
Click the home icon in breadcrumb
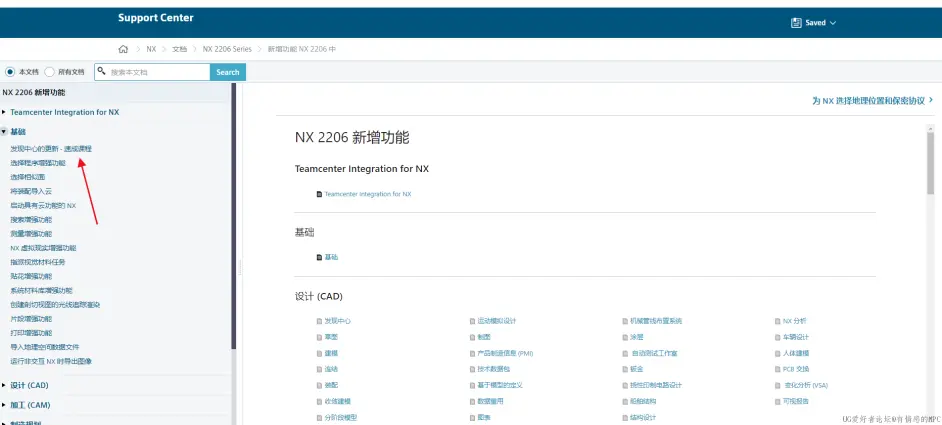tap(123, 48)
